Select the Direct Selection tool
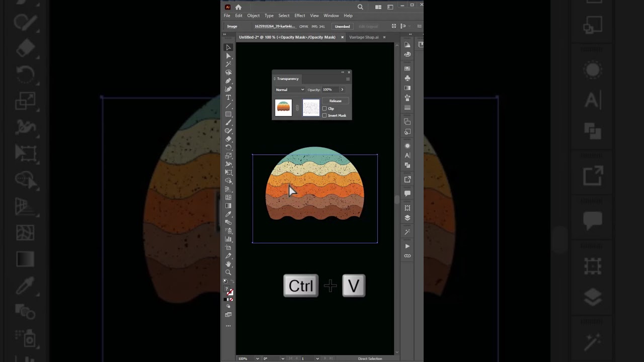Viewport: 644px width, 362px height. tap(228, 56)
